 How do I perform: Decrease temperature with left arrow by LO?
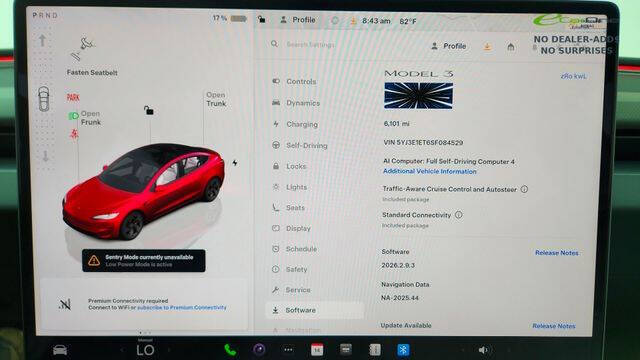point(121,350)
